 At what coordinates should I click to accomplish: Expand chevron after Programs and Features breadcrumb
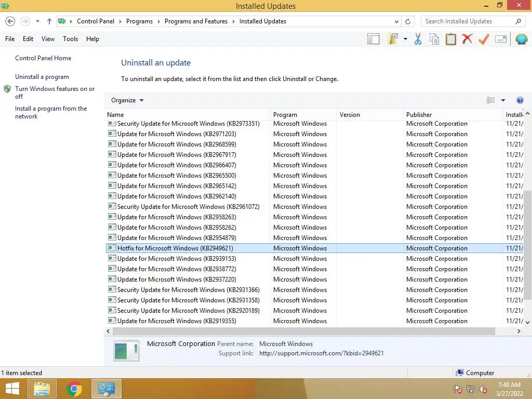[x=233, y=21]
